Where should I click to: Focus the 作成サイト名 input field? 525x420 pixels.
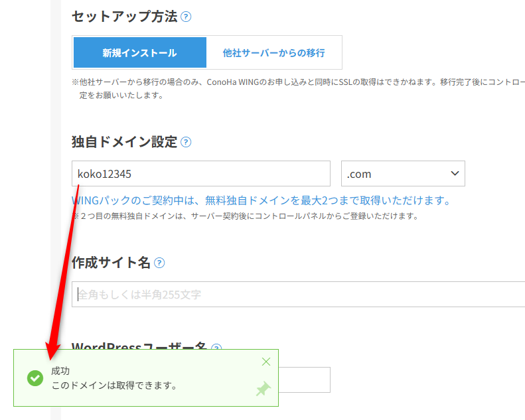tap(298, 294)
